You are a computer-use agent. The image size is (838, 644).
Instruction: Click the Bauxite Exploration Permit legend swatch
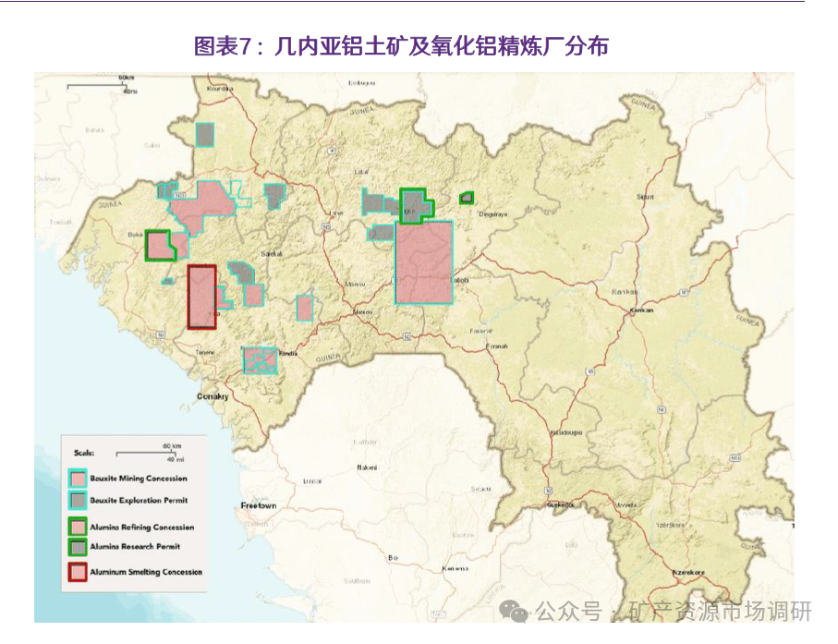click(78, 500)
